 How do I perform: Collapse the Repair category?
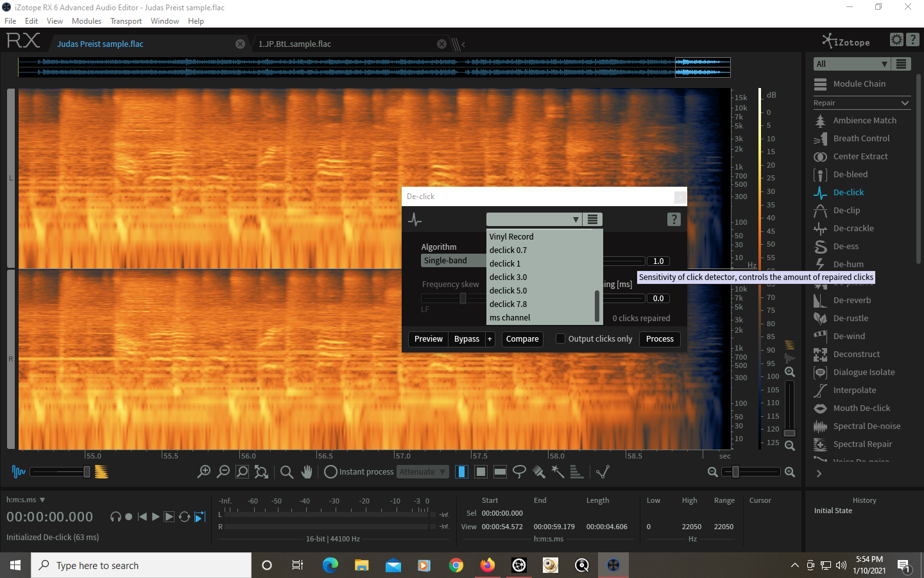[905, 103]
